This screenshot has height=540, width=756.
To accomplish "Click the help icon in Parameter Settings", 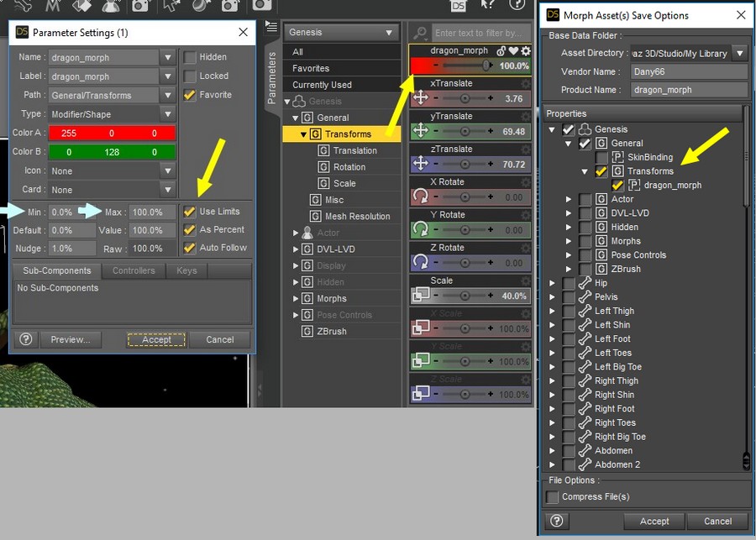I will [x=26, y=339].
